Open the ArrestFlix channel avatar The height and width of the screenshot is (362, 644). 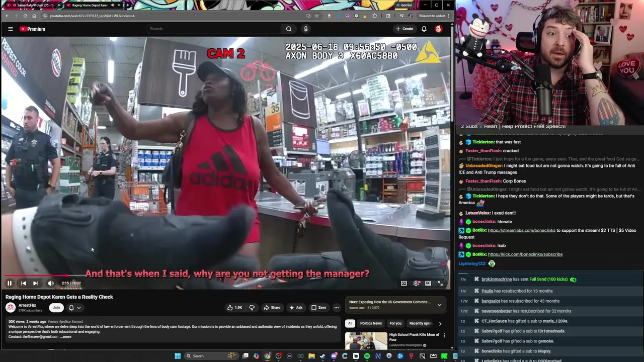[x=11, y=307]
